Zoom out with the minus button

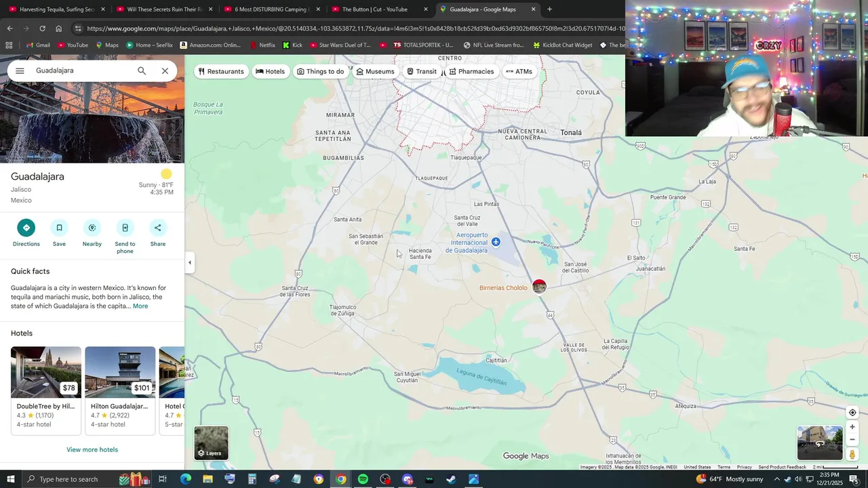[x=852, y=439]
